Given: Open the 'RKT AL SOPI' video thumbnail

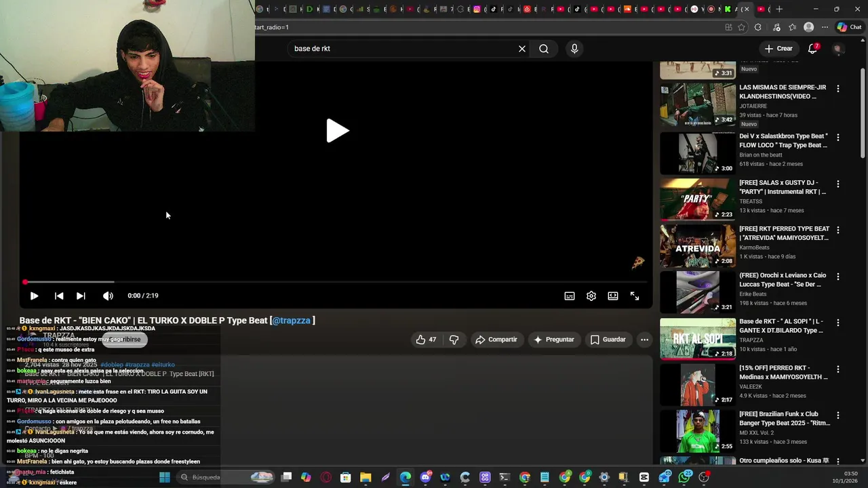Looking at the screenshot, I should 698,339.
